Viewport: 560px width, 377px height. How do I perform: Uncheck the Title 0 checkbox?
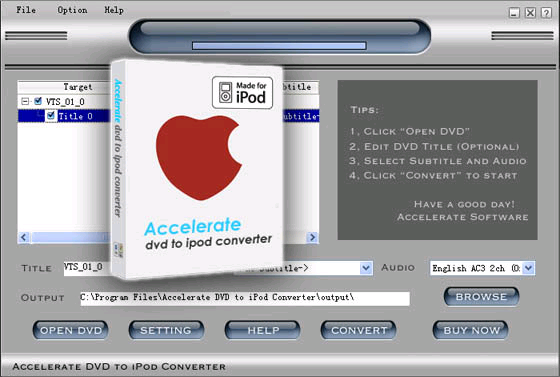[x=51, y=116]
